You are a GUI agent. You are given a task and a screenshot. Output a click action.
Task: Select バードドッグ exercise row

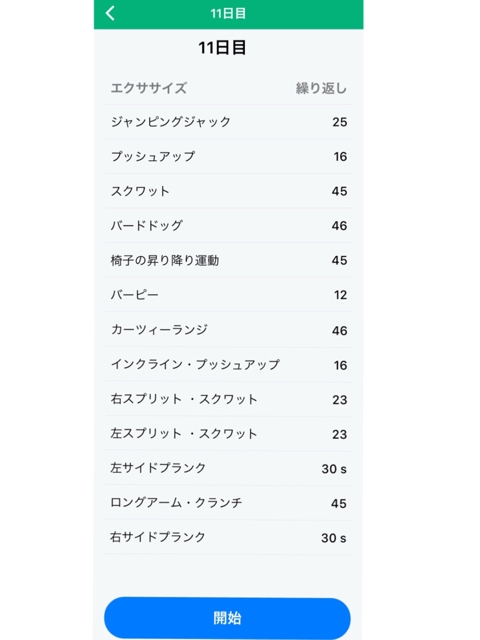pyautogui.click(x=229, y=226)
